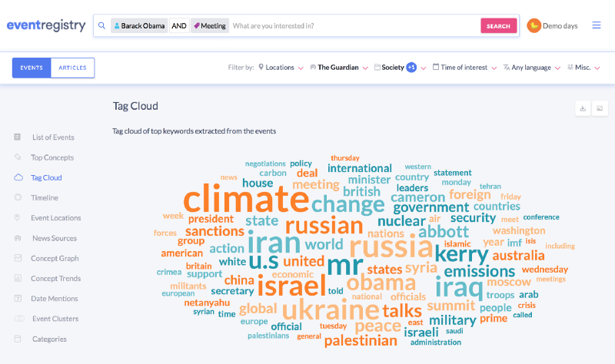Click the orange word climate in cloud
The height and width of the screenshot is (364, 615).
pos(246,199)
